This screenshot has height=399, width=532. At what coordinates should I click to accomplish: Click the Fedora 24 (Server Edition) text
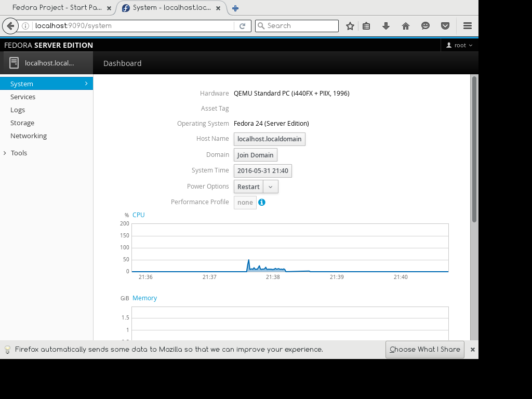(x=271, y=124)
